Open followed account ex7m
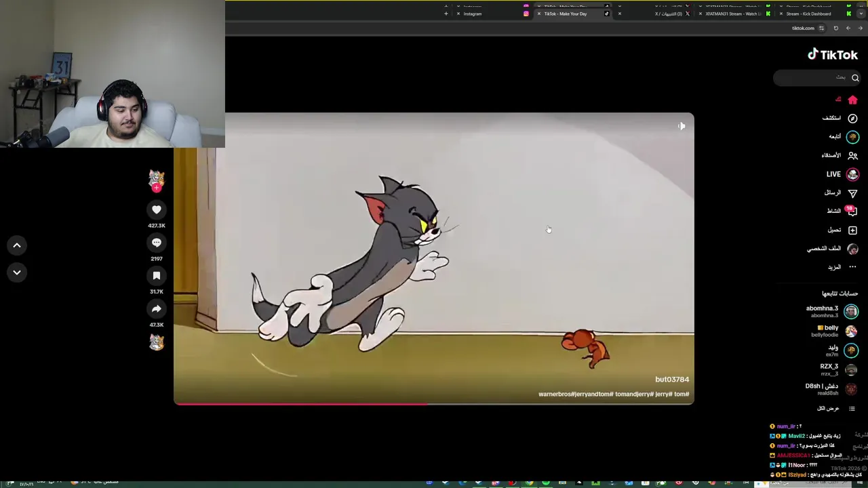868x488 pixels. [x=841, y=350]
